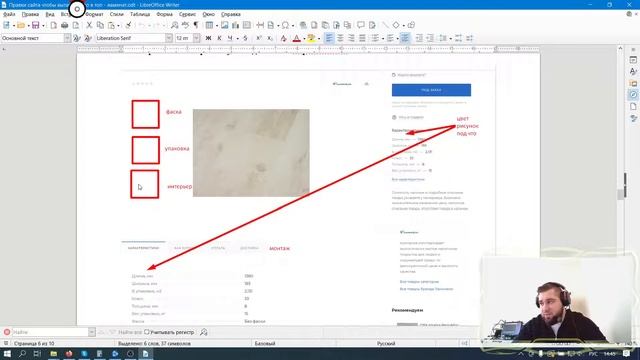The height and width of the screenshot is (360, 640).
Task: Center align text
Action: 340,38
